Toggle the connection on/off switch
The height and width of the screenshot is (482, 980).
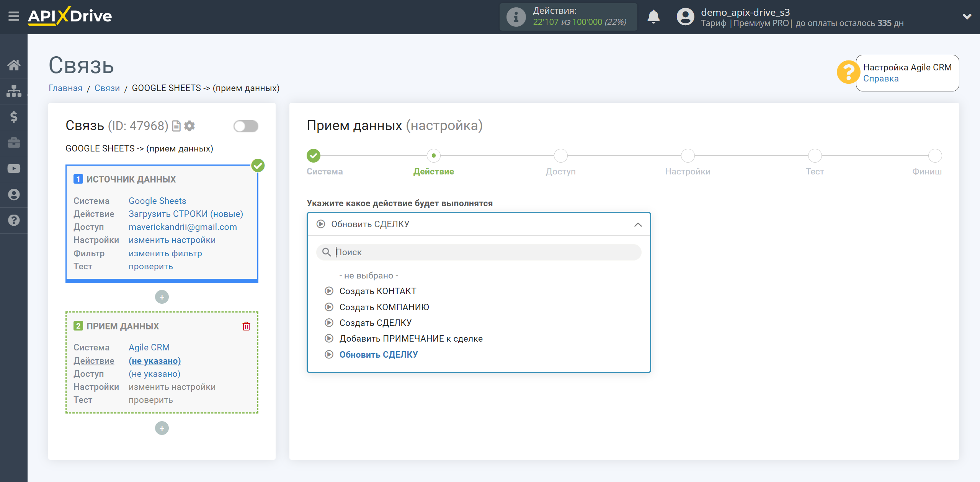point(246,126)
